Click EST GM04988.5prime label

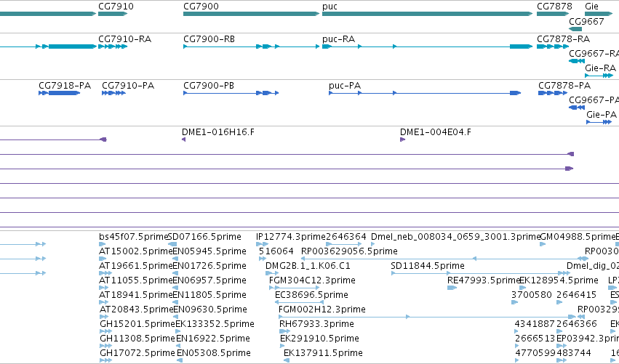[578, 237]
